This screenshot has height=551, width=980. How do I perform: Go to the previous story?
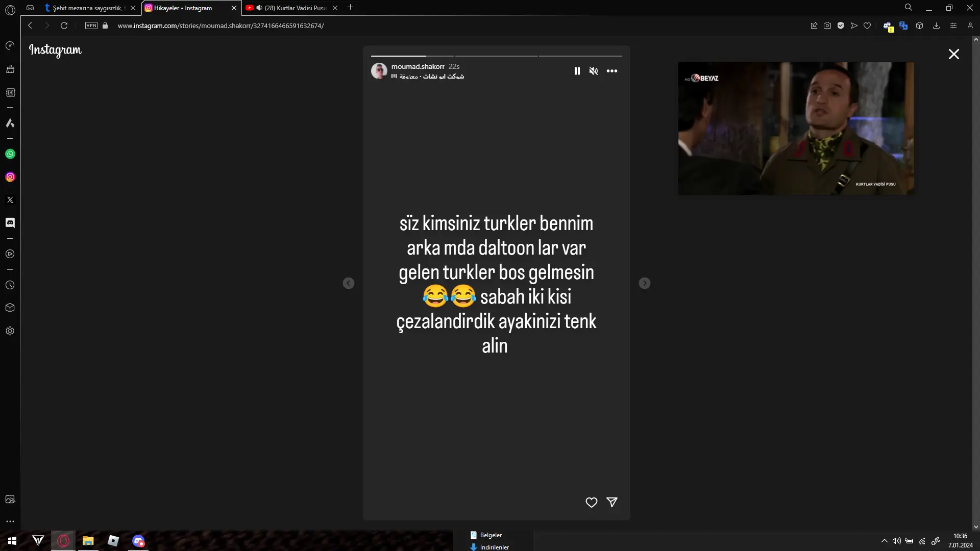point(349,283)
